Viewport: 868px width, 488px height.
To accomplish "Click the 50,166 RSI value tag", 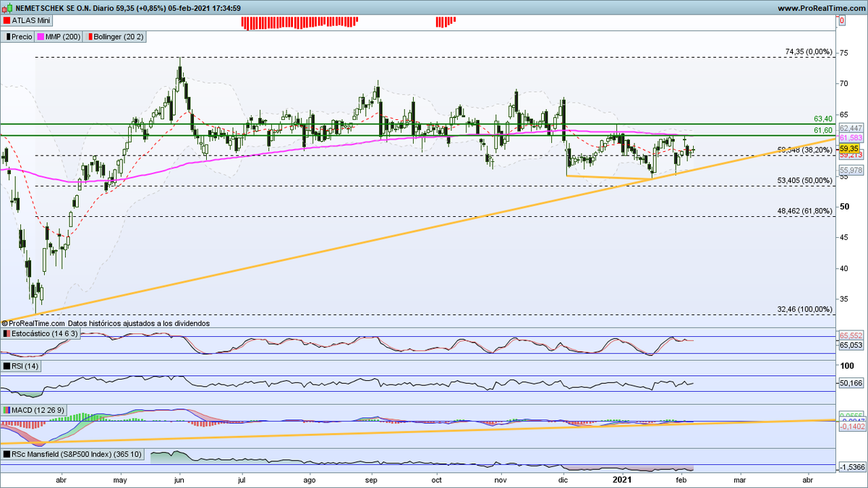I will click(x=851, y=383).
